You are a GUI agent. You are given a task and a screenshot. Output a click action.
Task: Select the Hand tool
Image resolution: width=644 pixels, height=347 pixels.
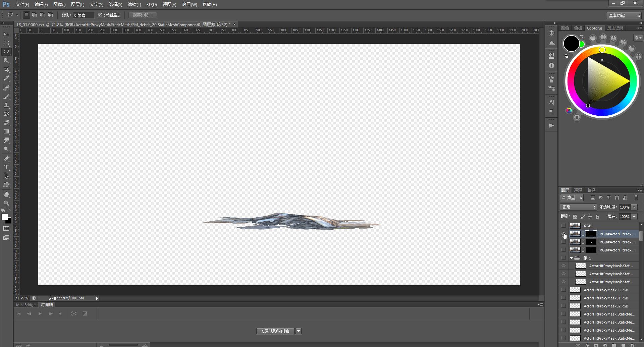point(6,194)
